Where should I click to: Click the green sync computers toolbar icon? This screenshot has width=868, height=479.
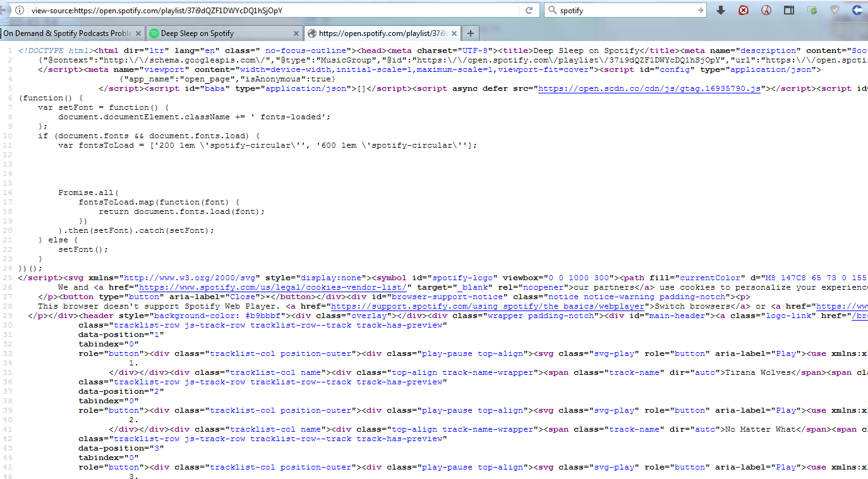pos(812,10)
